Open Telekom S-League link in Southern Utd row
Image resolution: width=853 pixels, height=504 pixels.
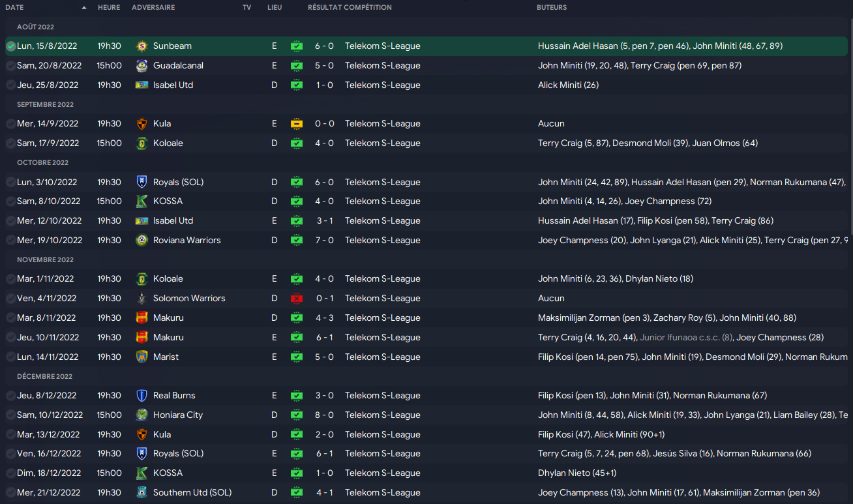coord(382,493)
